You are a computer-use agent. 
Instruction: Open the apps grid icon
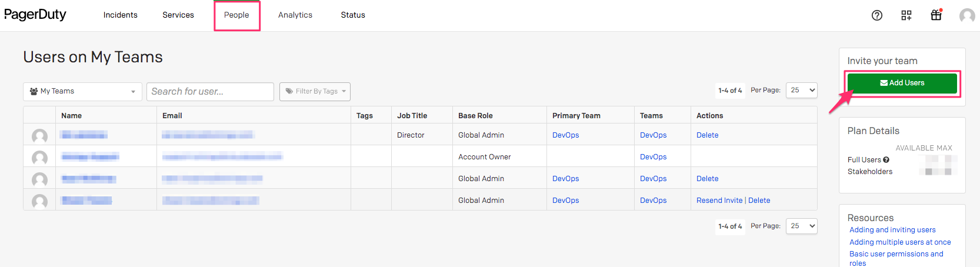pos(906,15)
